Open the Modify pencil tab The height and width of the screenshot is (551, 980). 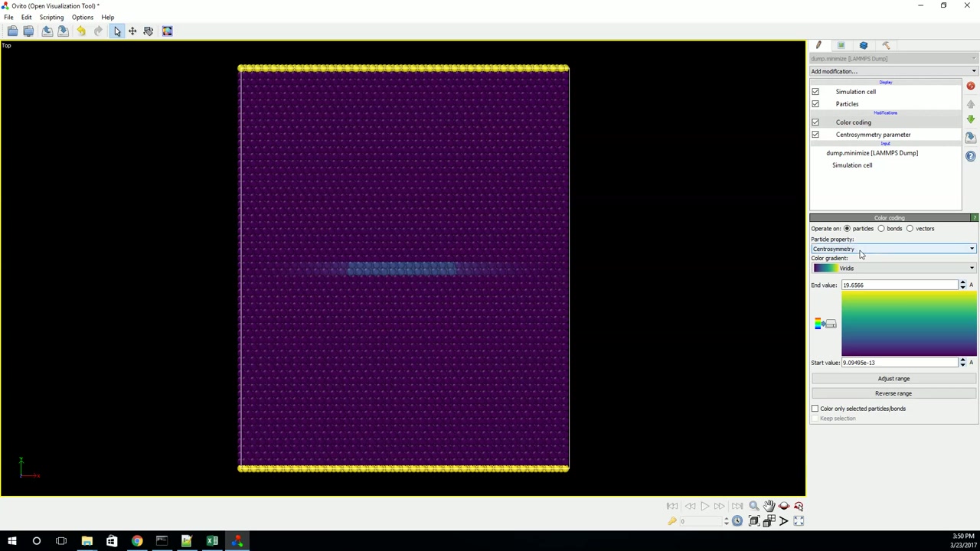(x=818, y=46)
